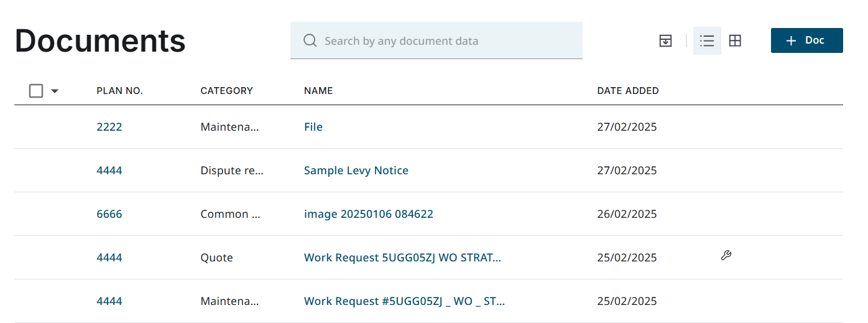The height and width of the screenshot is (323, 868).
Task: Open Work Request 5UGG05ZJ WO STRAT document
Action: [x=402, y=258]
